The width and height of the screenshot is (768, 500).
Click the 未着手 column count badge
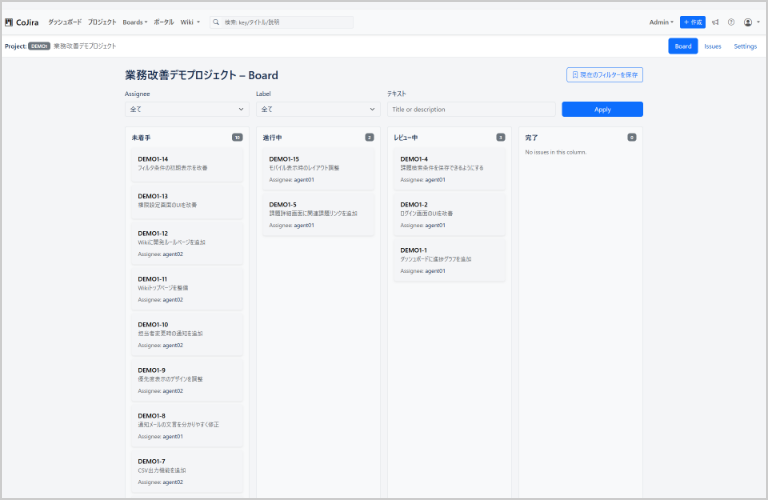(x=237, y=137)
